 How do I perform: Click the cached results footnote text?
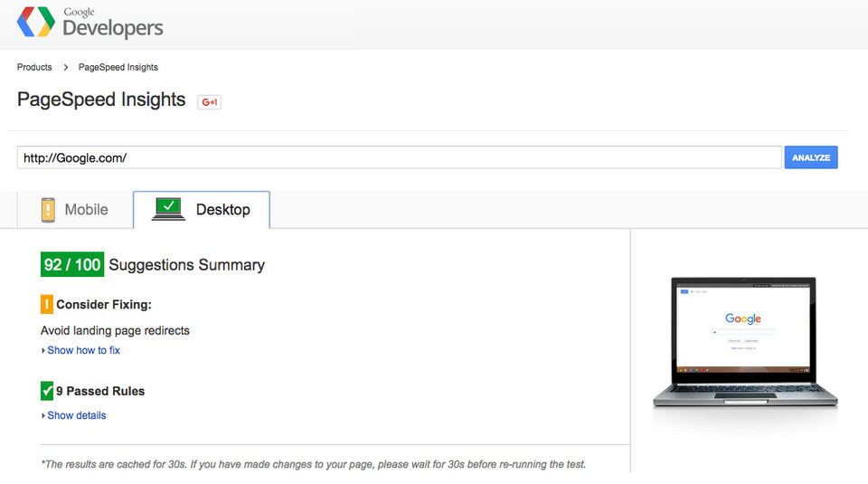pyautogui.click(x=314, y=464)
